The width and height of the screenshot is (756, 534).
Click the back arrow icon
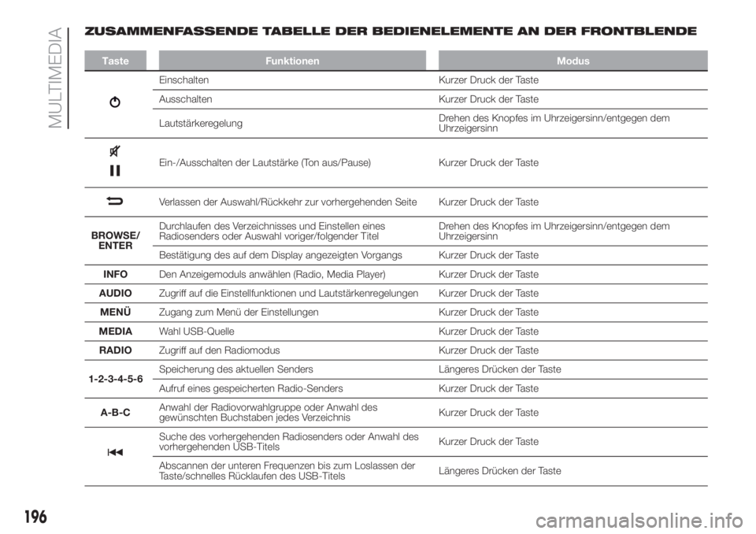pos(115,202)
